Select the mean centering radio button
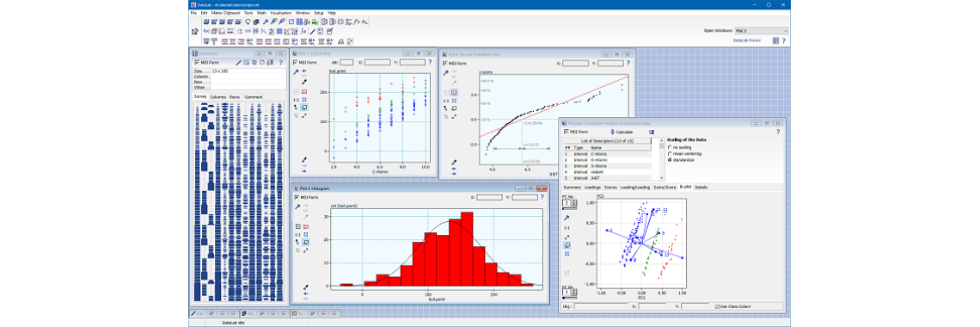 [x=671, y=154]
